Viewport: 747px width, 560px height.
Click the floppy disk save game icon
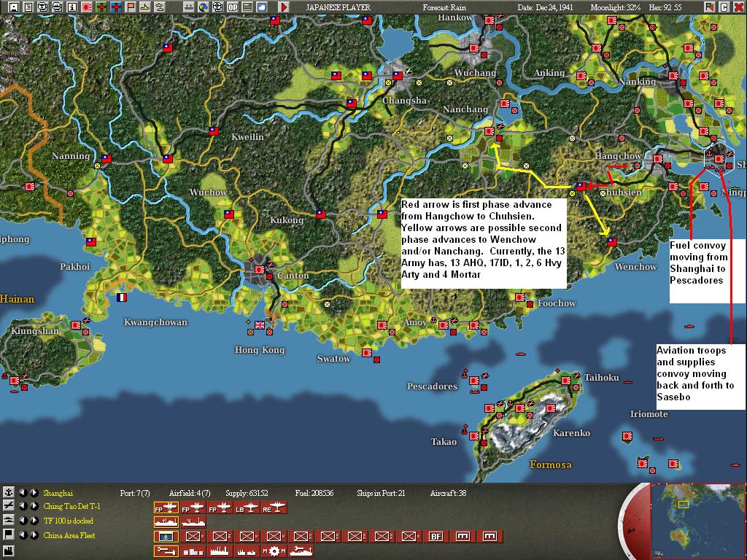pos(14,7)
